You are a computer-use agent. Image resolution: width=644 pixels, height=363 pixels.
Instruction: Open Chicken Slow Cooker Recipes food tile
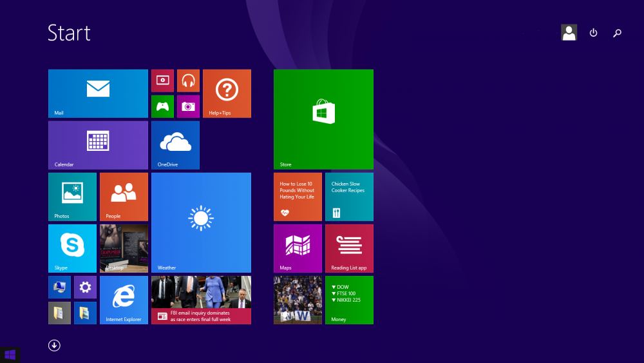point(349,197)
